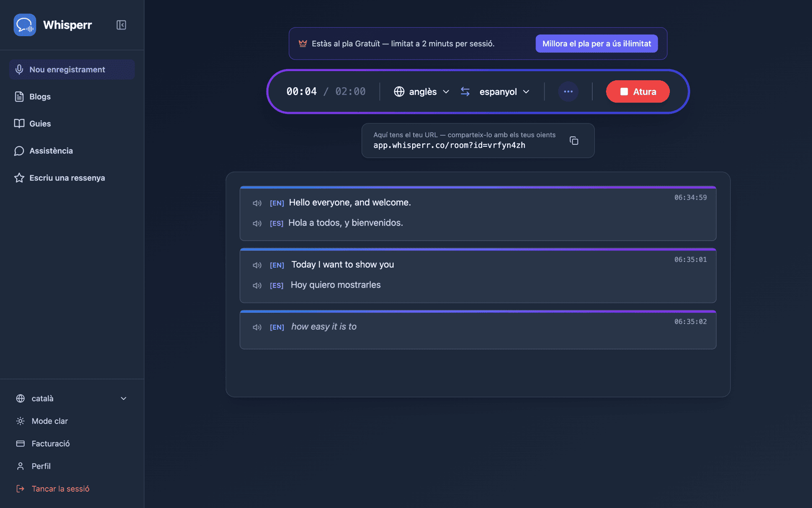Click the text 'Hoy quiero mostrarles'
This screenshot has height=508, width=812.
pyautogui.click(x=335, y=285)
